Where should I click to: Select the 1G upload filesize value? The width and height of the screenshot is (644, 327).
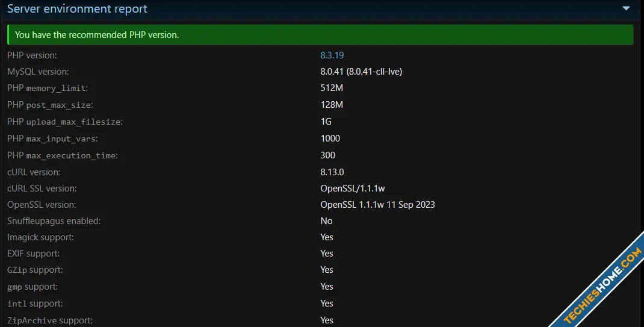(x=326, y=122)
